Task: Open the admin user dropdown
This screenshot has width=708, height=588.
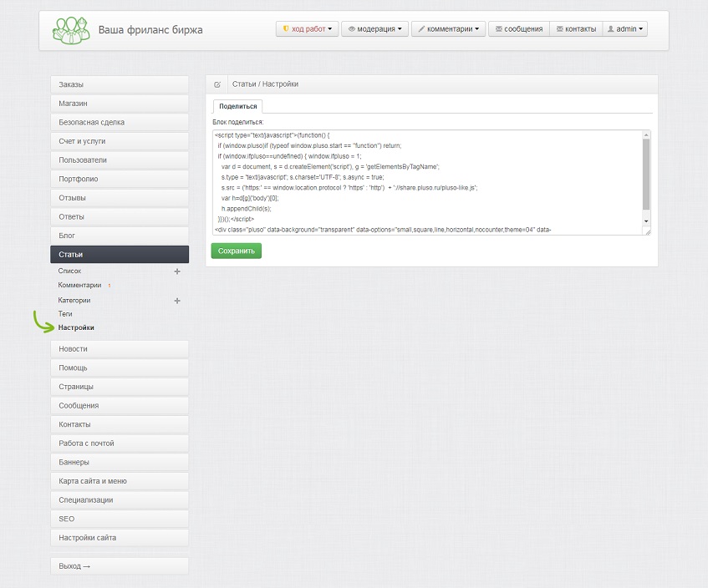Action: tap(625, 29)
